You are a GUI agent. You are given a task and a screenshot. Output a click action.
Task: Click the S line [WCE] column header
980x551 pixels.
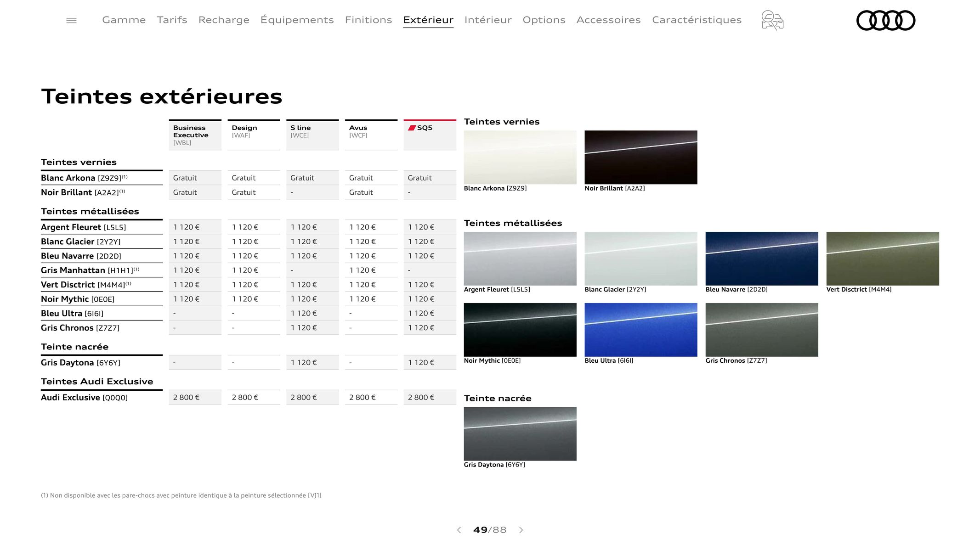coord(312,135)
